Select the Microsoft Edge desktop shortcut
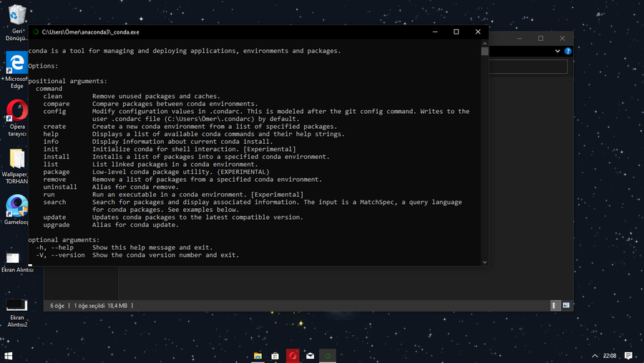 tap(17, 70)
